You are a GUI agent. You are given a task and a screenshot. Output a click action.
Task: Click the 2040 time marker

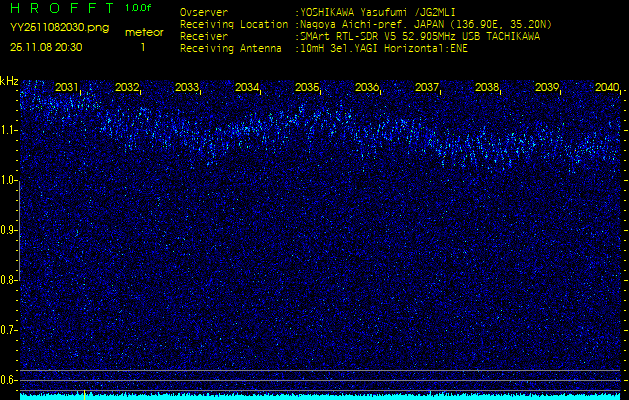606,88
